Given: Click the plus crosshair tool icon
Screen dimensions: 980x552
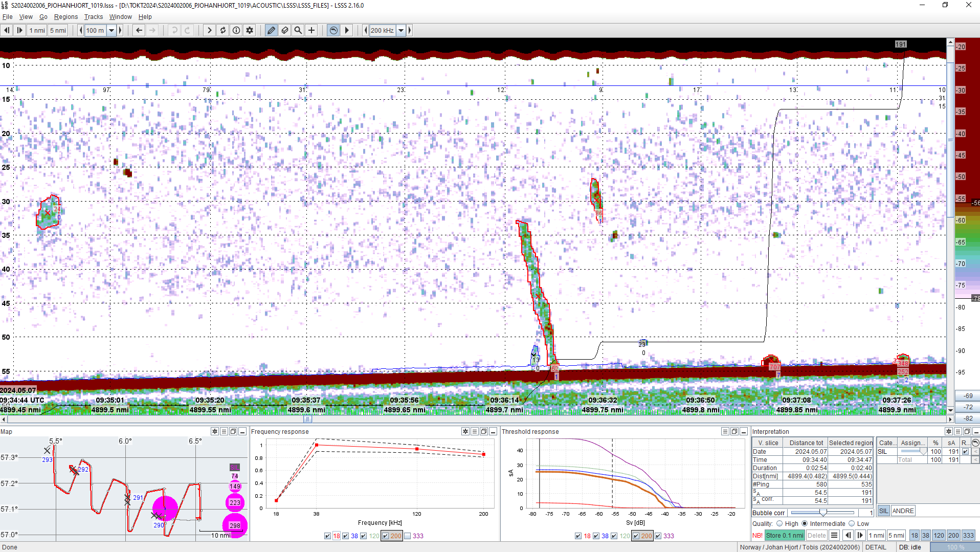Looking at the screenshot, I should pos(311,30).
